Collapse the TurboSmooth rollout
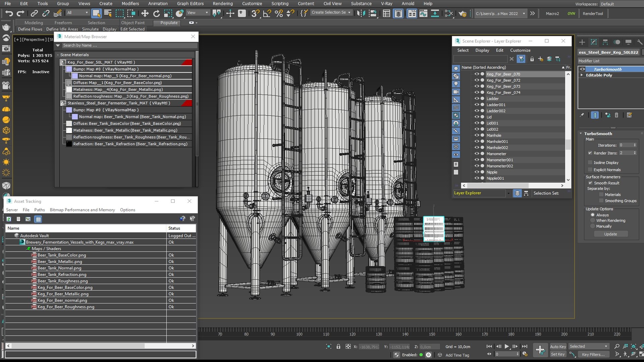644x362 pixels. pyautogui.click(x=581, y=133)
